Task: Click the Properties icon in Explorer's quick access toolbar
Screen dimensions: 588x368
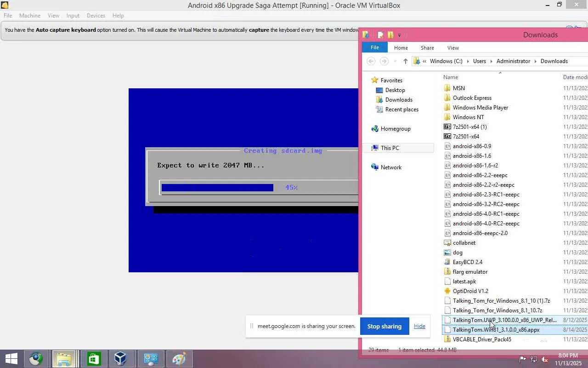Action: pos(380,34)
